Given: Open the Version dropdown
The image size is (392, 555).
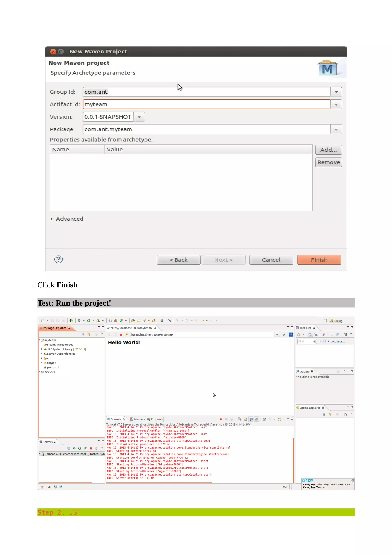Looking at the screenshot, I should pyautogui.click(x=139, y=117).
